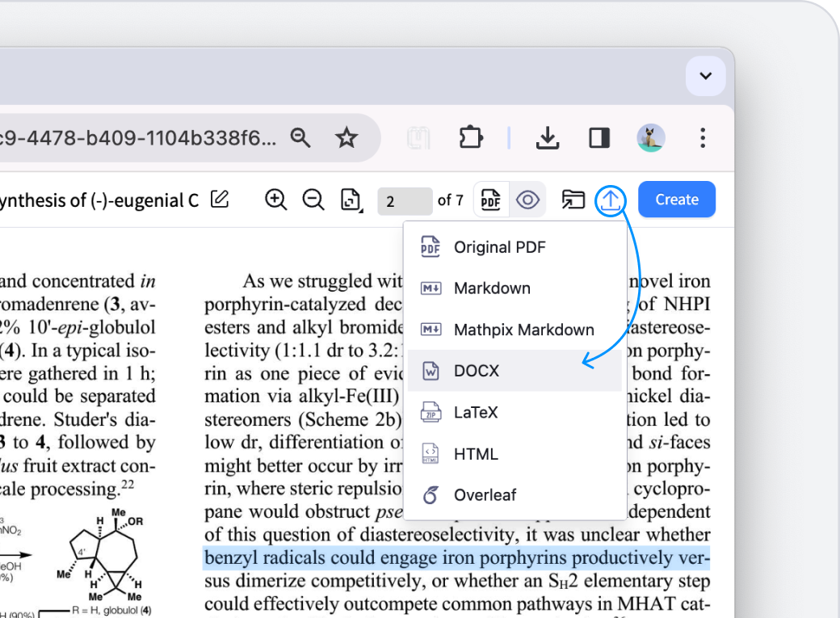This screenshot has width=840, height=618.
Task: Zoom out of the PDF document
Action: tap(313, 200)
